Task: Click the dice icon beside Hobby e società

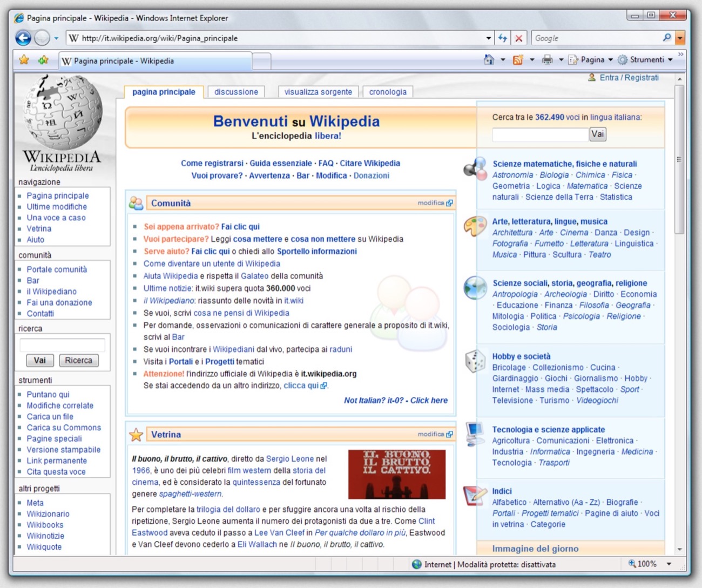Action: tap(475, 361)
